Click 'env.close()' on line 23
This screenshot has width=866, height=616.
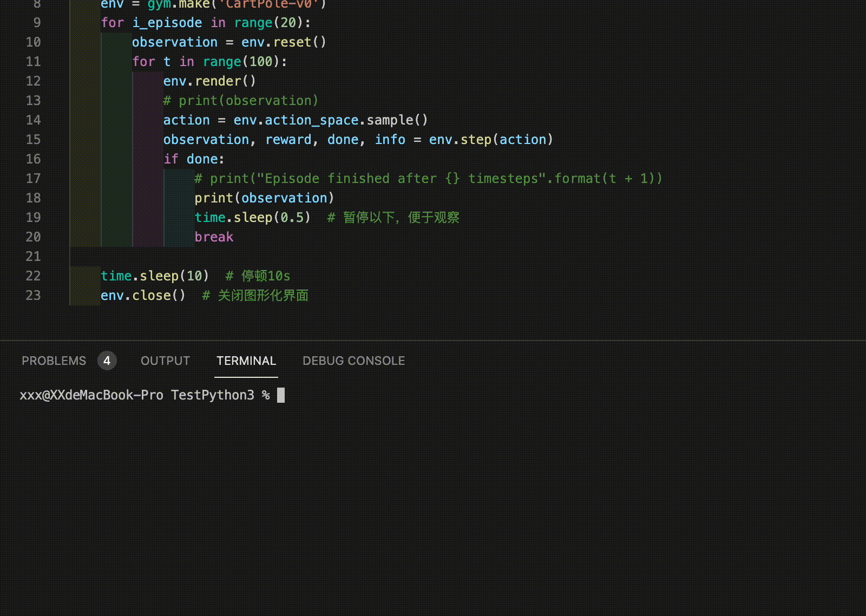pyautogui.click(x=143, y=296)
